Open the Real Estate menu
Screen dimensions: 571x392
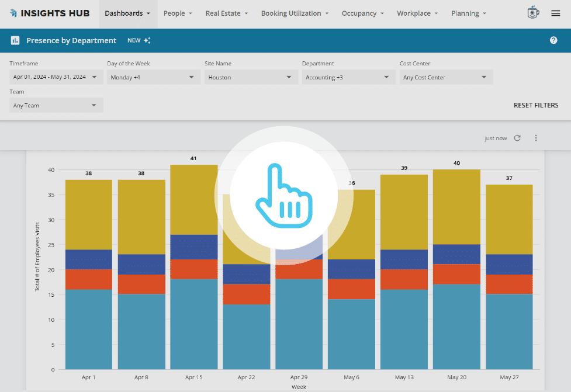click(226, 13)
